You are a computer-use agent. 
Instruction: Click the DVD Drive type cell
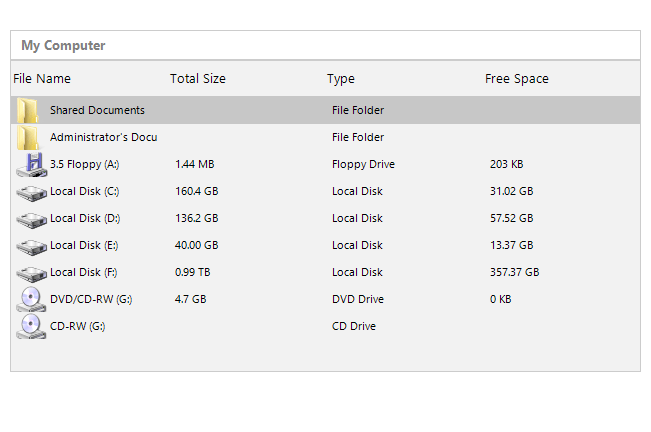(x=358, y=299)
